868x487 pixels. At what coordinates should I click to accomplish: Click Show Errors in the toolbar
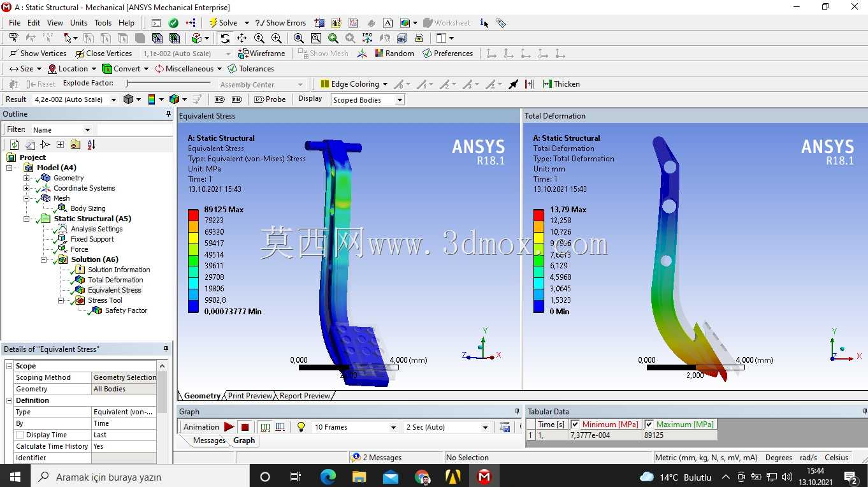280,23
